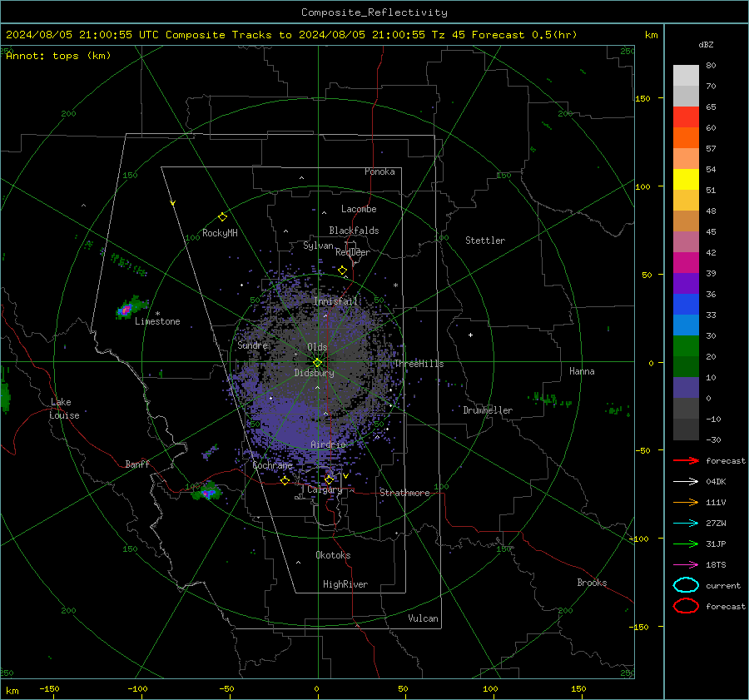Click the Didsbury town label

(x=315, y=373)
